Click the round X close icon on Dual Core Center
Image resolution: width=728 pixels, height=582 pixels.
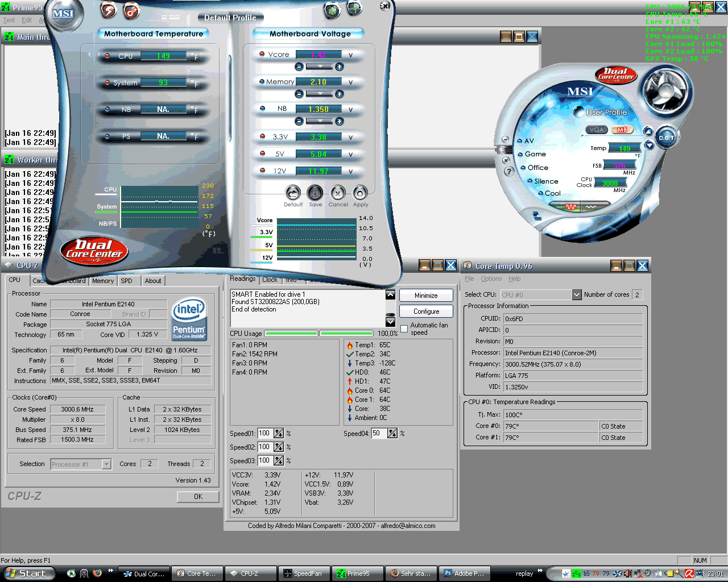coord(506,160)
